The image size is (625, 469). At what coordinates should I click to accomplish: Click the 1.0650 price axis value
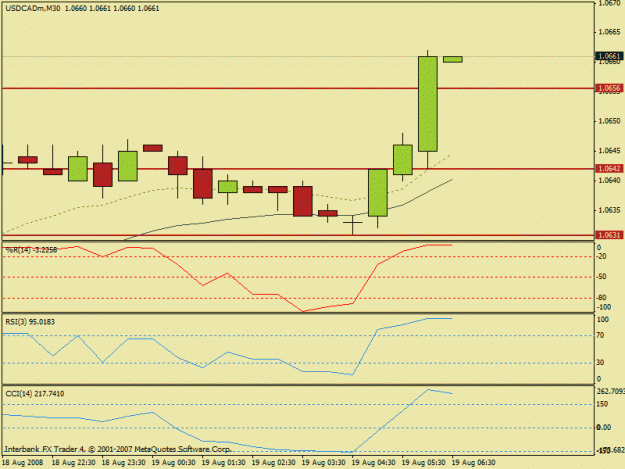(610, 121)
